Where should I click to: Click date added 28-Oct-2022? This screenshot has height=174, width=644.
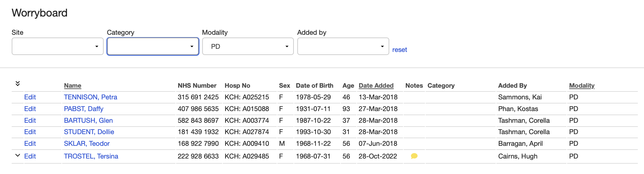[378, 156]
